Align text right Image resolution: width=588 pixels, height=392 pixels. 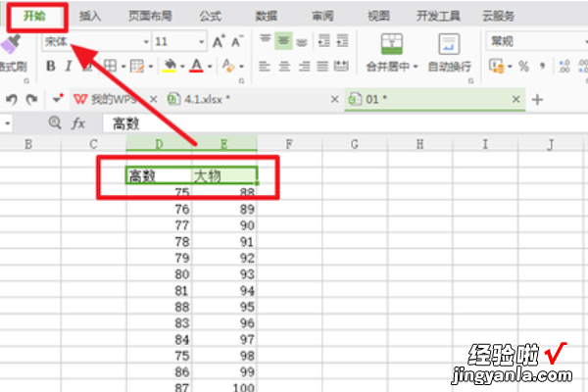pyautogui.click(x=304, y=67)
